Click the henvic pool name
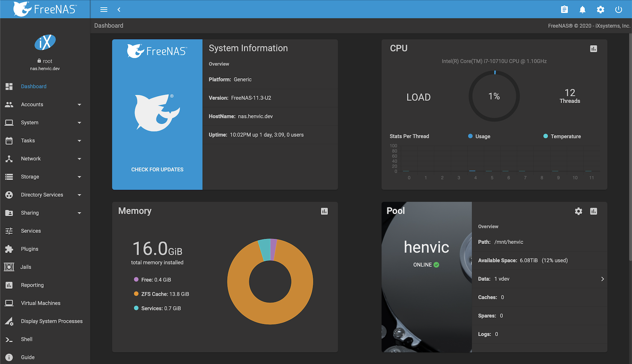Screen dimensions: 632x364 pos(427,247)
